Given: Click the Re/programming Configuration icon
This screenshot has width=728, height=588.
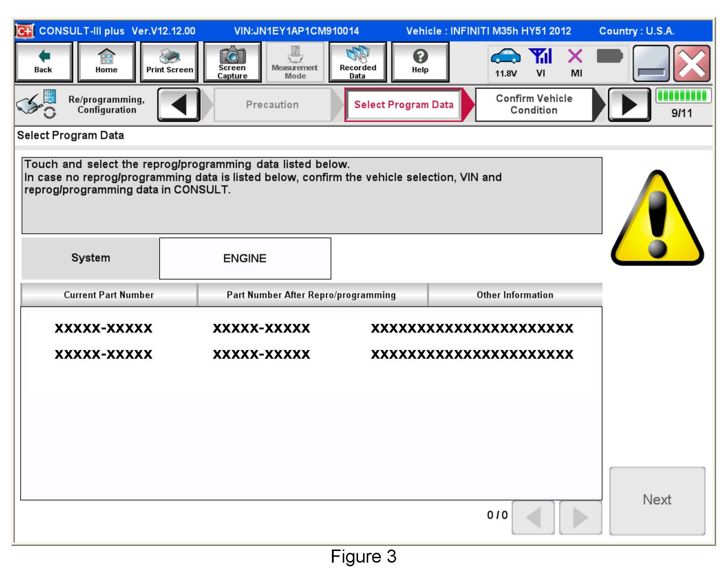Looking at the screenshot, I should tap(36, 104).
